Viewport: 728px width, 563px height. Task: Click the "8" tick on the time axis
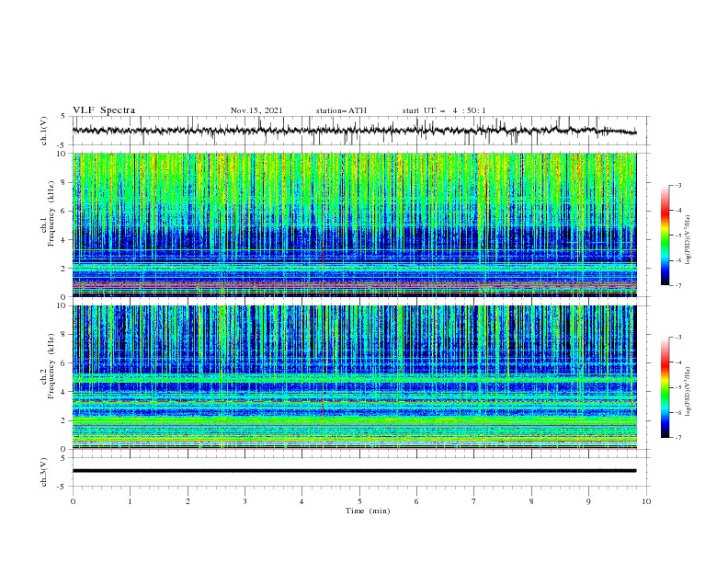tap(531, 501)
